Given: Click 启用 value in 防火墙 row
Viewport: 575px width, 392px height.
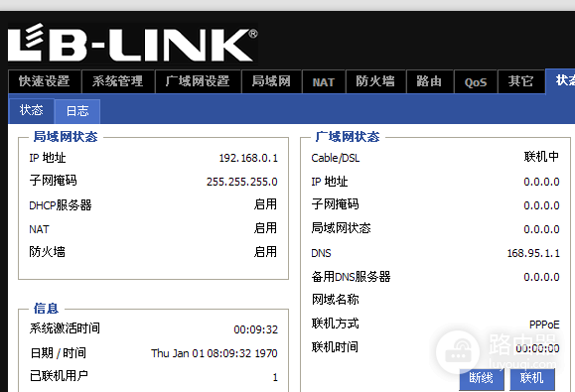Looking at the screenshot, I should click(x=265, y=252).
